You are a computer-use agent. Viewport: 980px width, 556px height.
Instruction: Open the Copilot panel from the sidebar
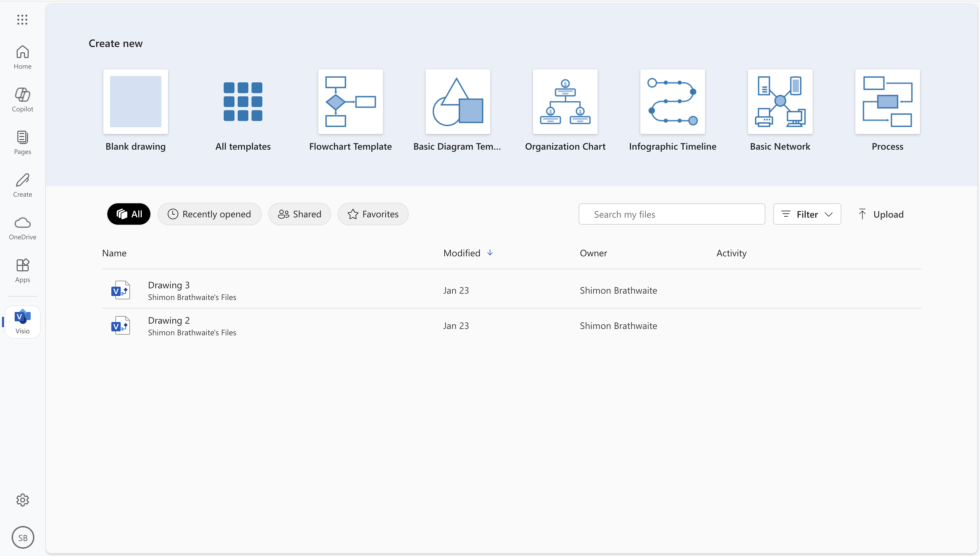22,100
